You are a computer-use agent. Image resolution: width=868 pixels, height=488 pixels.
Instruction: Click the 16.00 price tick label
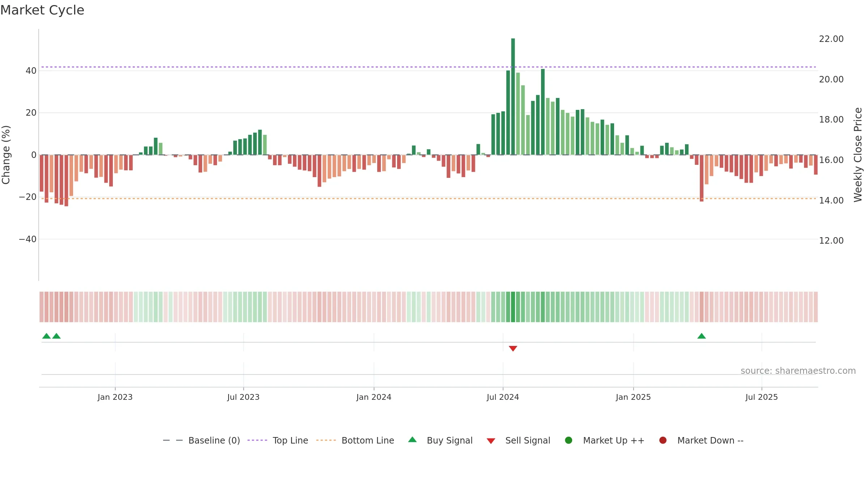(x=831, y=160)
